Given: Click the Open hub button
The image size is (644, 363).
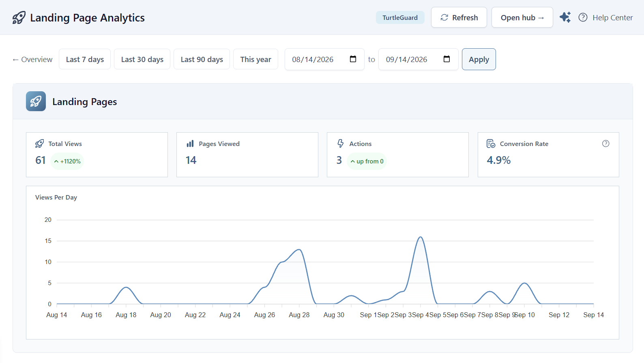Looking at the screenshot, I should 522,17.
